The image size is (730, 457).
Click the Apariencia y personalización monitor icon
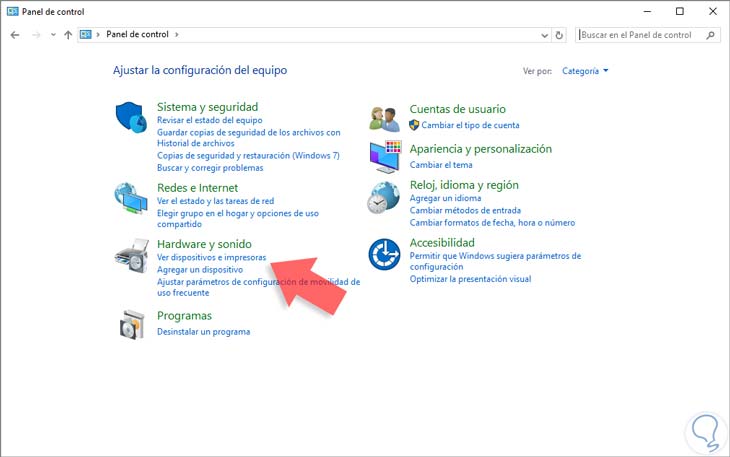coord(385,157)
